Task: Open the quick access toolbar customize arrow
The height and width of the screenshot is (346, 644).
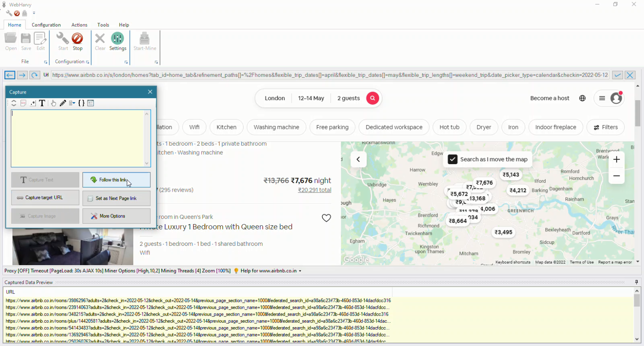Action: (x=34, y=13)
